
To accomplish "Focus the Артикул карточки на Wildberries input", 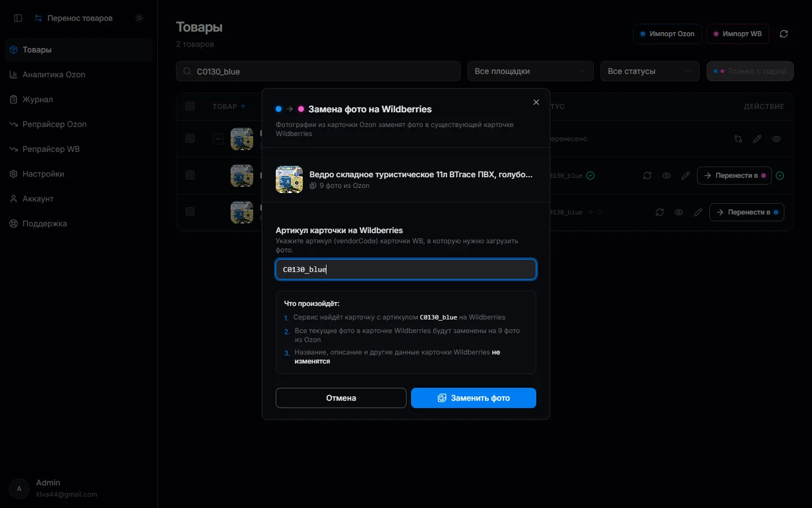I will 406,269.
